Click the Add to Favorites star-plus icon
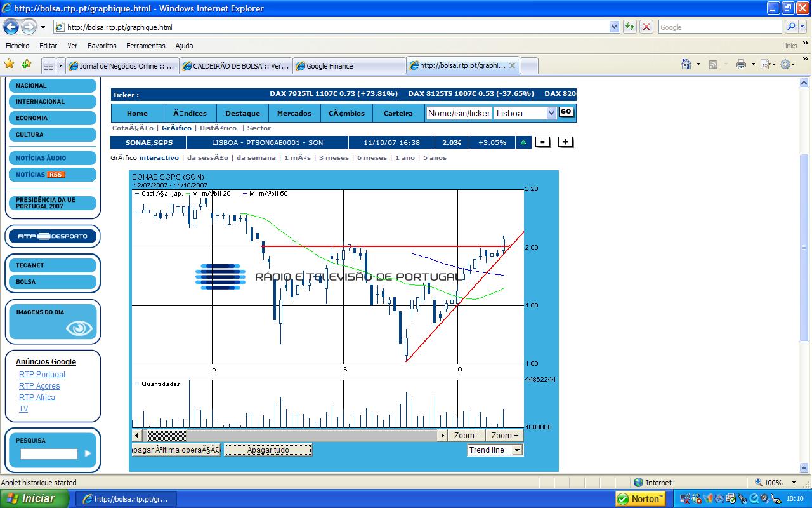Image resolution: width=812 pixels, height=508 pixels. [26, 64]
